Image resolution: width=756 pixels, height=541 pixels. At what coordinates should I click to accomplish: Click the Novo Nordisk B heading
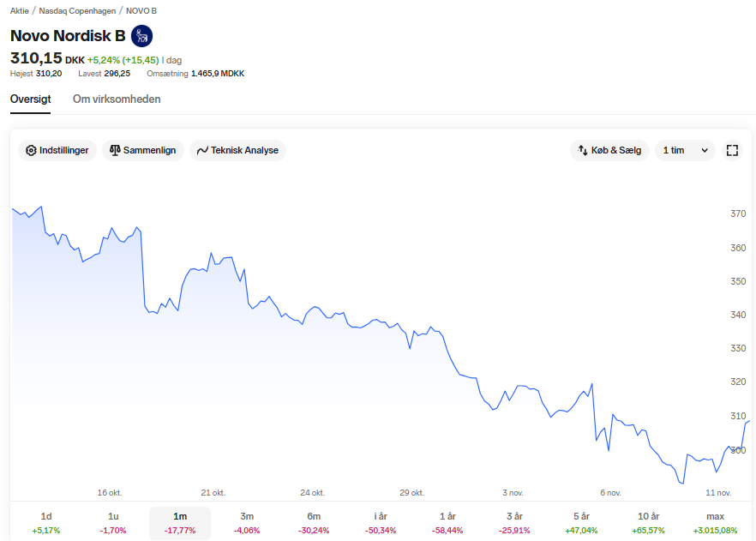(x=68, y=36)
